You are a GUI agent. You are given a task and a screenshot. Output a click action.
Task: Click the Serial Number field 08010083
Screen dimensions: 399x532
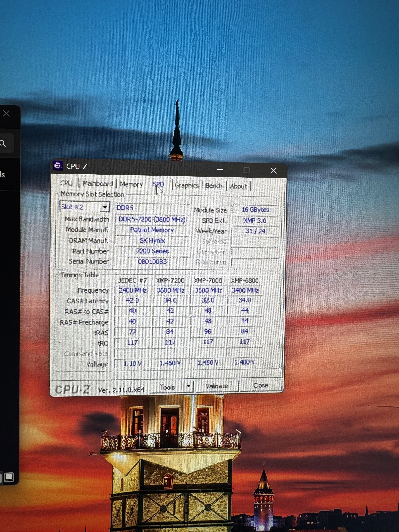pyautogui.click(x=152, y=261)
